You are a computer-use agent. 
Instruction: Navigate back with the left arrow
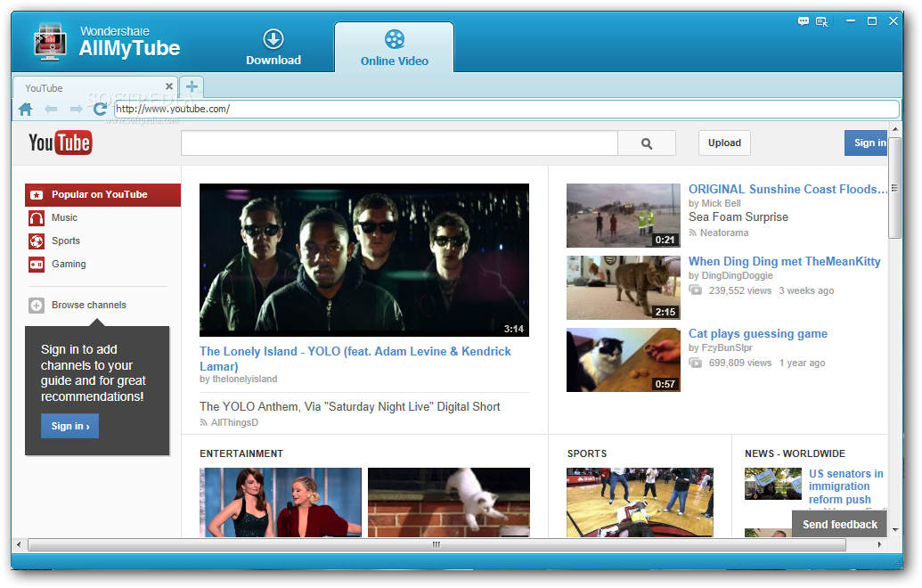pyautogui.click(x=51, y=109)
